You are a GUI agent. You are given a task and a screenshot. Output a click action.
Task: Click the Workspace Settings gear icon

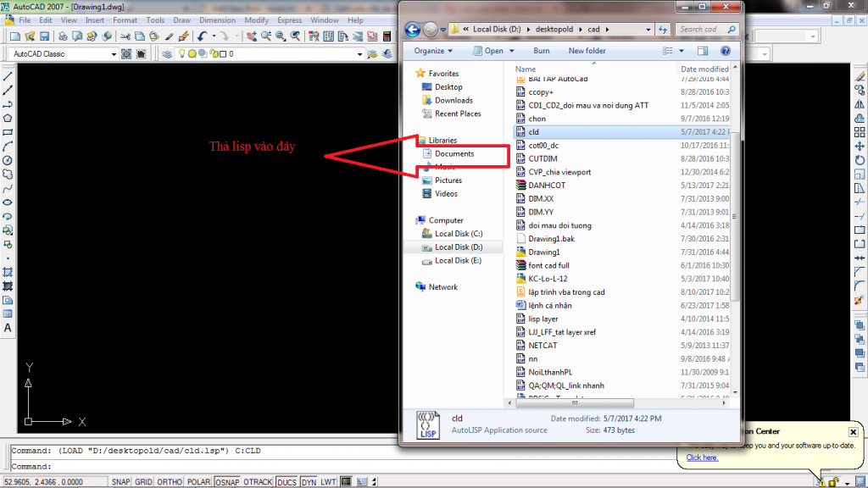click(x=126, y=54)
